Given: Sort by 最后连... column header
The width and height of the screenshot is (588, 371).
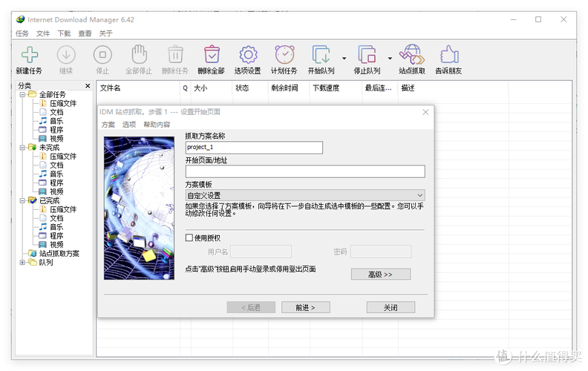Looking at the screenshot, I should [x=380, y=88].
